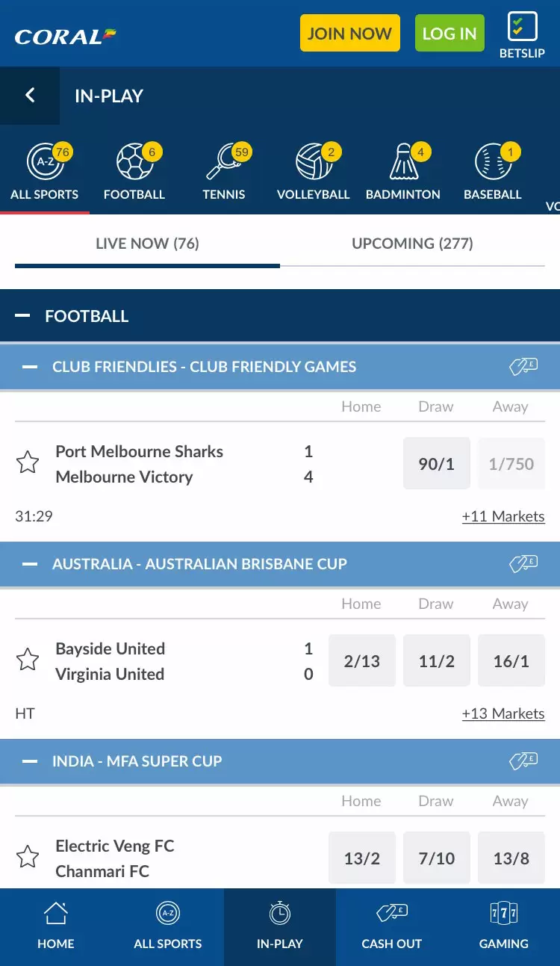Select the Baseball sport icon

click(x=493, y=162)
